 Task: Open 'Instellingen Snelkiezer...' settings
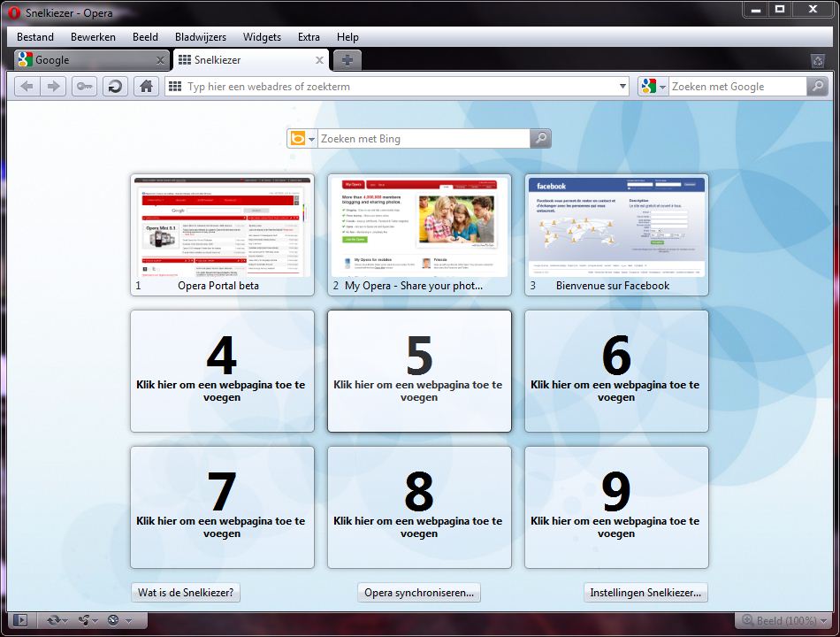[645, 593]
